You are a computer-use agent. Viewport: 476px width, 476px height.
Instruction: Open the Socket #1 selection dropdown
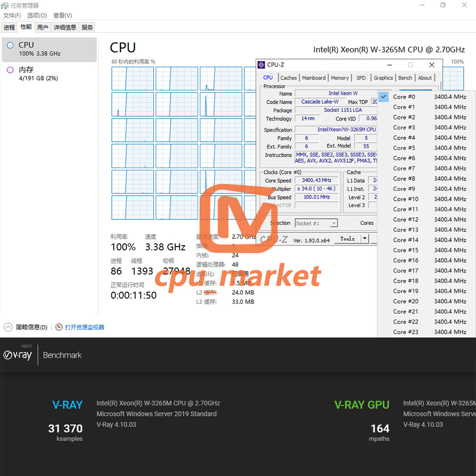point(317,223)
